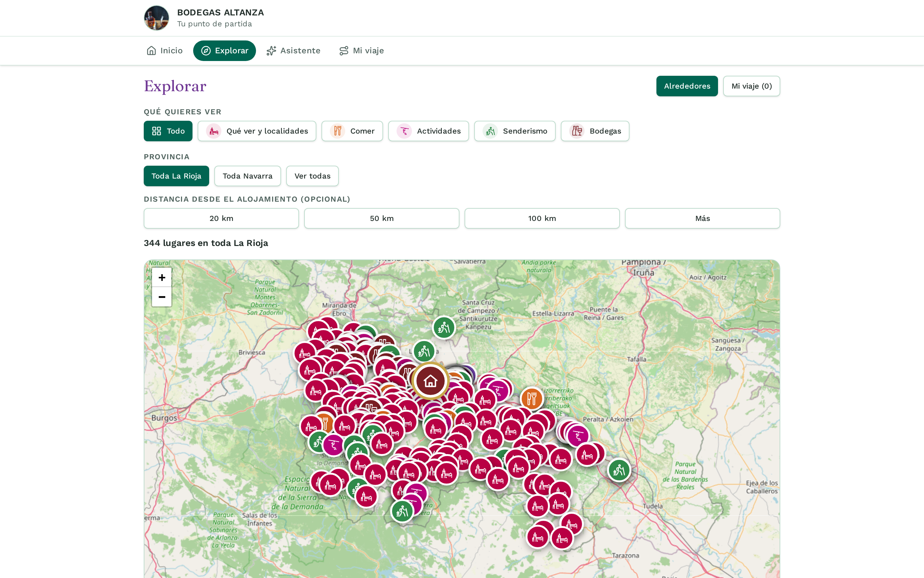This screenshot has height=578, width=924.
Task: Click the map's Pamplona / Iruña label
Action: pos(644,267)
